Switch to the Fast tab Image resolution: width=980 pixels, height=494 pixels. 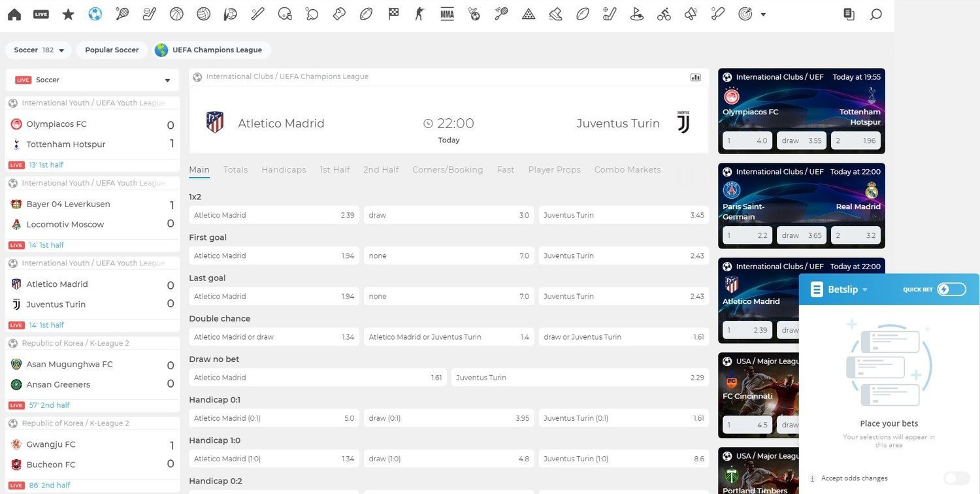tap(506, 170)
